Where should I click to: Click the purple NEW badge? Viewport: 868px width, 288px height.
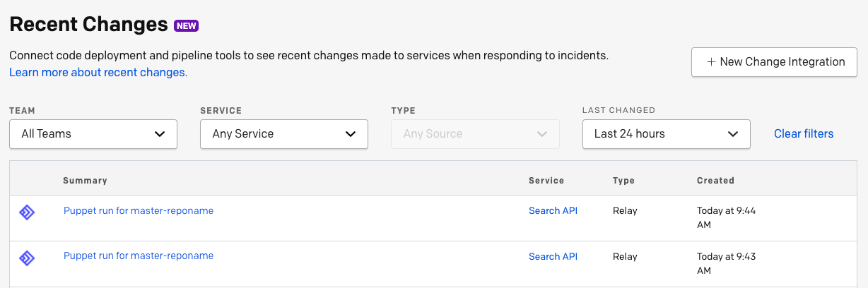coord(187,26)
